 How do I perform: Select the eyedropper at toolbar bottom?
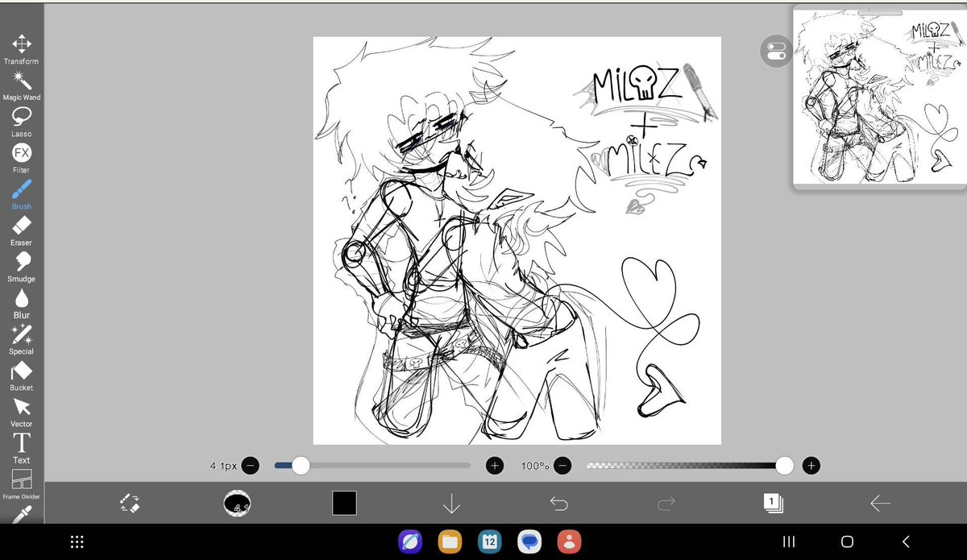(x=21, y=514)
